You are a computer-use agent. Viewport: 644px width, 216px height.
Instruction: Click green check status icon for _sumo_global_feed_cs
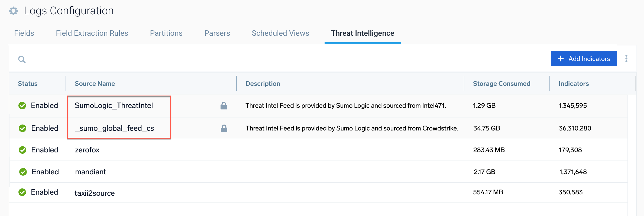[x=22, y=128]
